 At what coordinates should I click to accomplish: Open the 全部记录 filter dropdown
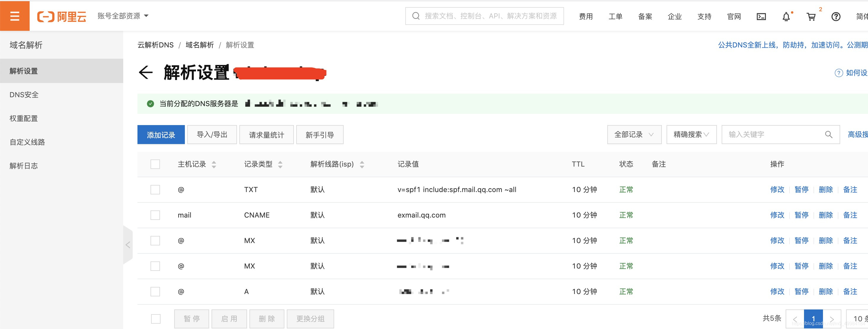[x=634, y=135]
